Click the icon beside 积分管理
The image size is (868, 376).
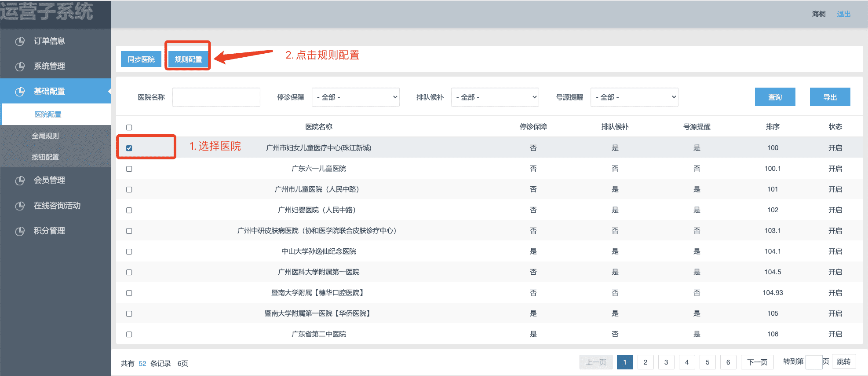coord(20,231)
